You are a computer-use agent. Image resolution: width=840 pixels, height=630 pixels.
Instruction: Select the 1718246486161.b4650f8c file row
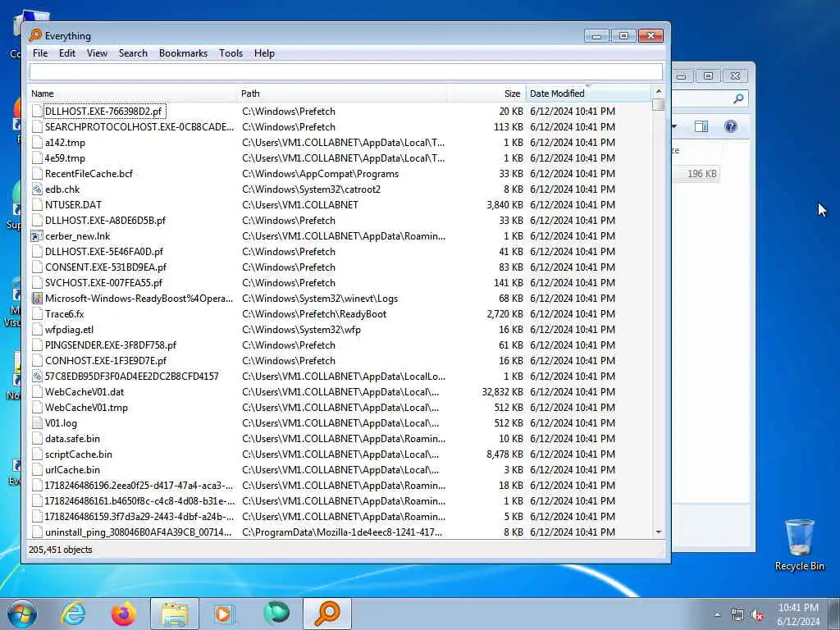340,501
